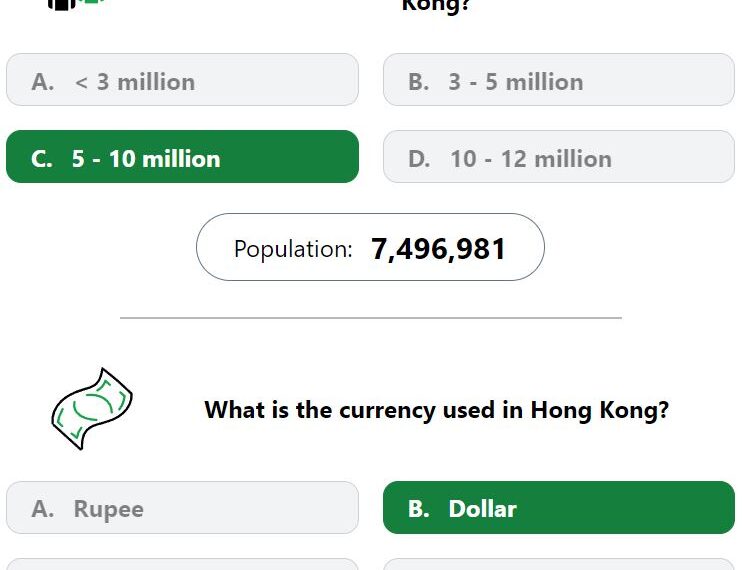Click the Population result pill box

(x=370, y=247)
